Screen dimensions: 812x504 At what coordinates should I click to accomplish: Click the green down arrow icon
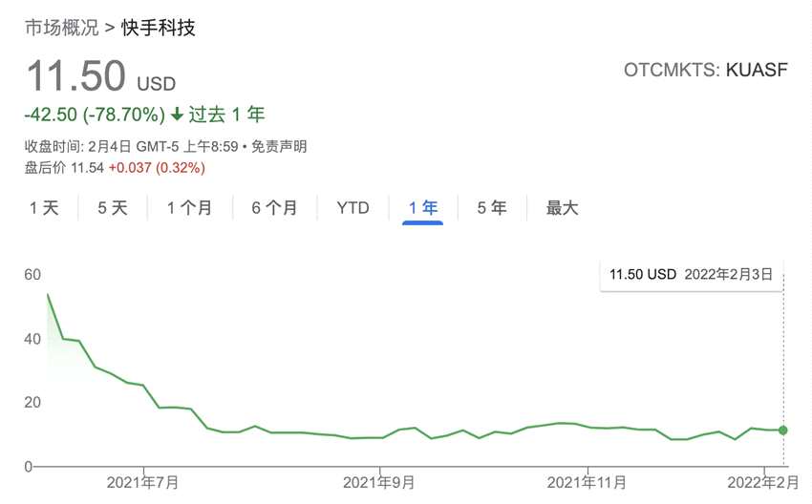[x=177, y=115]
